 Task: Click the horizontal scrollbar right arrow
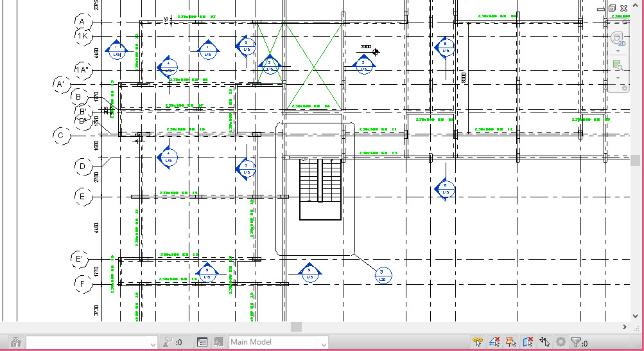[x=625, y=327]
